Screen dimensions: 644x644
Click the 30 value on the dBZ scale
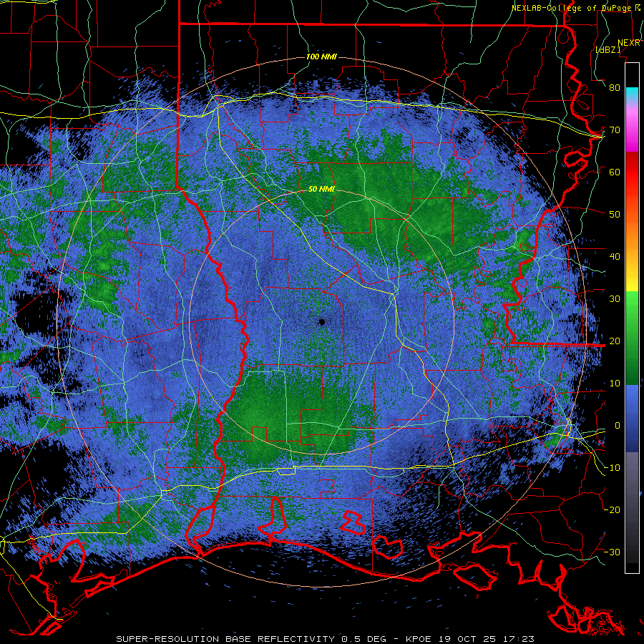[615, 299]
